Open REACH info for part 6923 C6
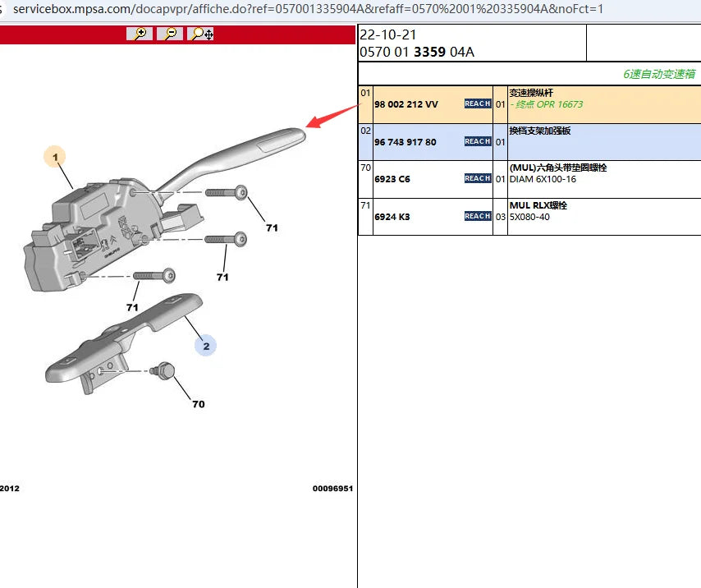701x588 pixels. click(x=478, y=179)
